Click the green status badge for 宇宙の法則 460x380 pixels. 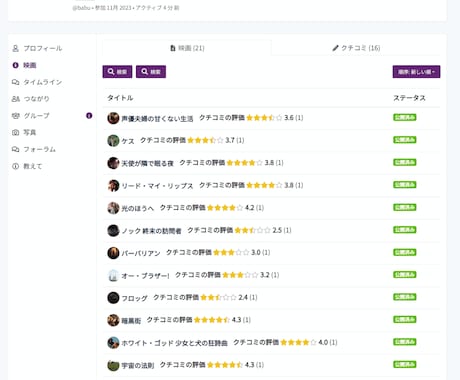[x=405, y=365]
